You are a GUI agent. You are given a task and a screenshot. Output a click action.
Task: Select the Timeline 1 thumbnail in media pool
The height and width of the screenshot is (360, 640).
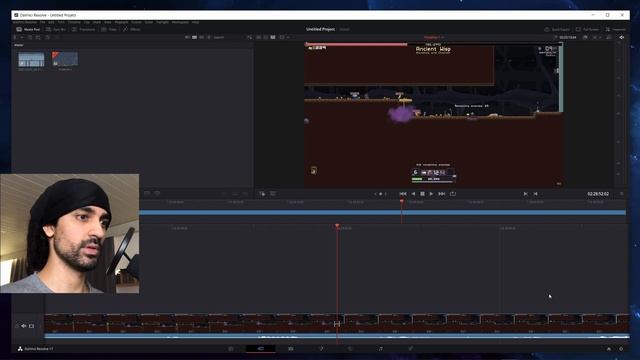[x=65, y=60]
